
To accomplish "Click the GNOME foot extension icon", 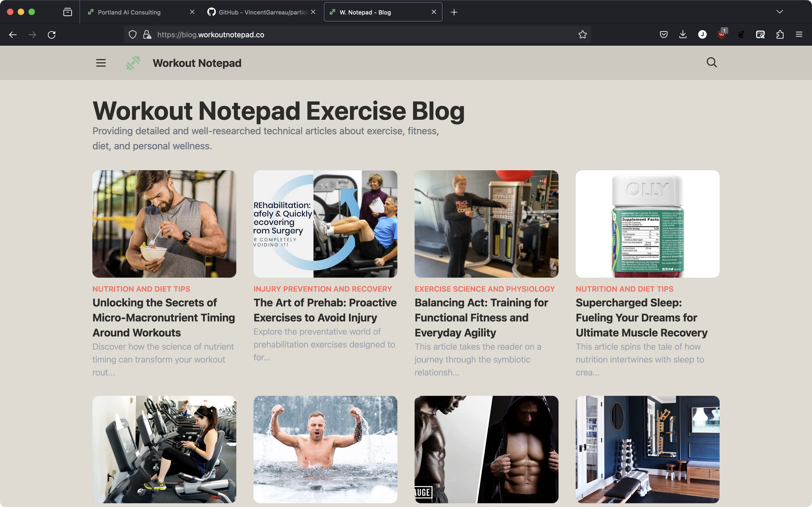I will coord(741,35).
